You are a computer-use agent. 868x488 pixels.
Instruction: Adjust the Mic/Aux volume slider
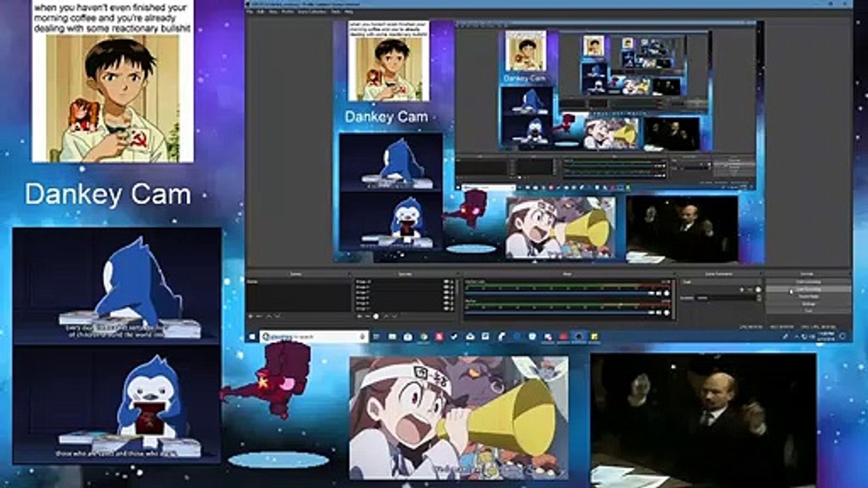560,312
